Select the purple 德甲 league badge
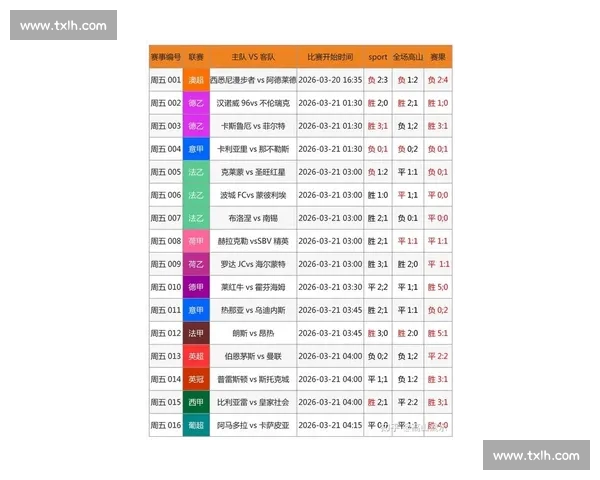The width and height of the screenshot is (600, 480). pyautogui.click(x=196, y=287)
